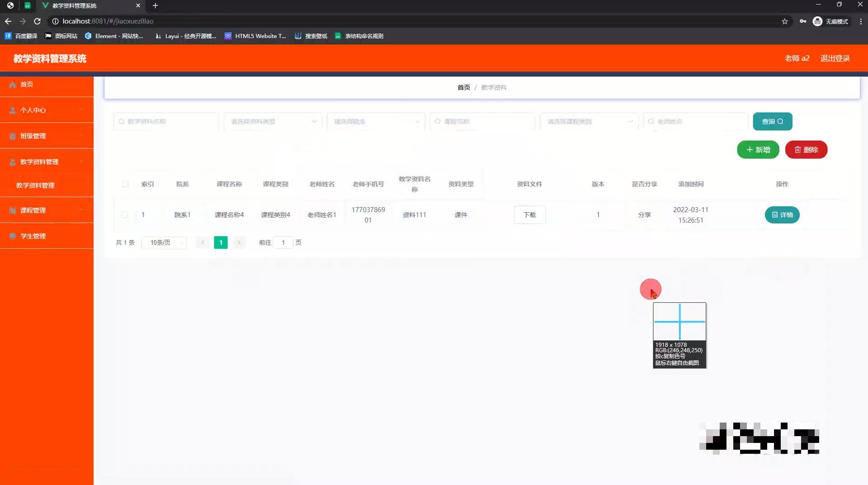The width and height of the screenshot is (868, 485).
Task: Reload the page with refresh icon
Action: 38,21
